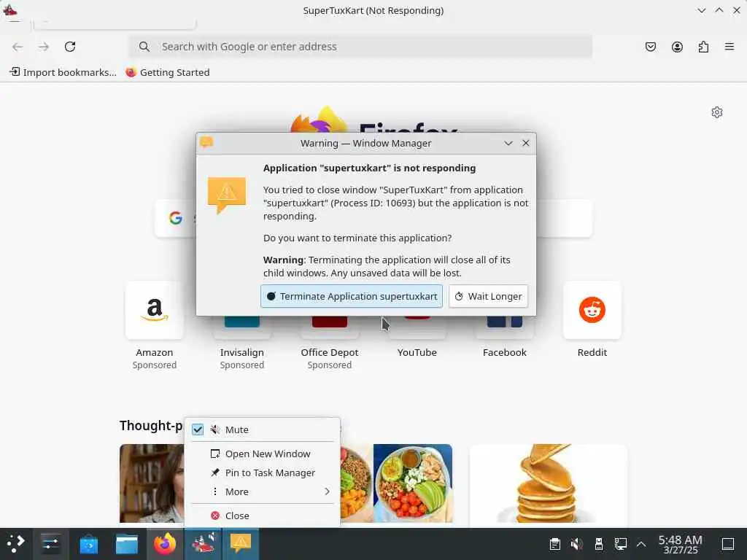The width and height of the screenshot is (747, 560).
Task: Click the Show Desktop icon in the panel
Action: pos(728,544)
